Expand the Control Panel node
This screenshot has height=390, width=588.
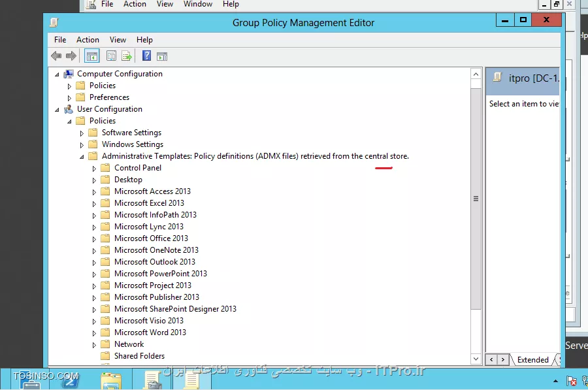pyautogui.click(x=94, y=169)
